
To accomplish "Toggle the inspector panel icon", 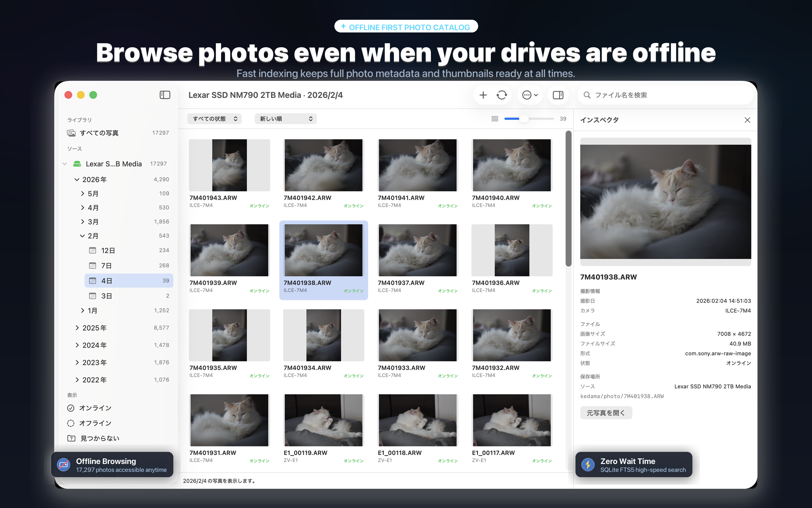I will point(558,95).
